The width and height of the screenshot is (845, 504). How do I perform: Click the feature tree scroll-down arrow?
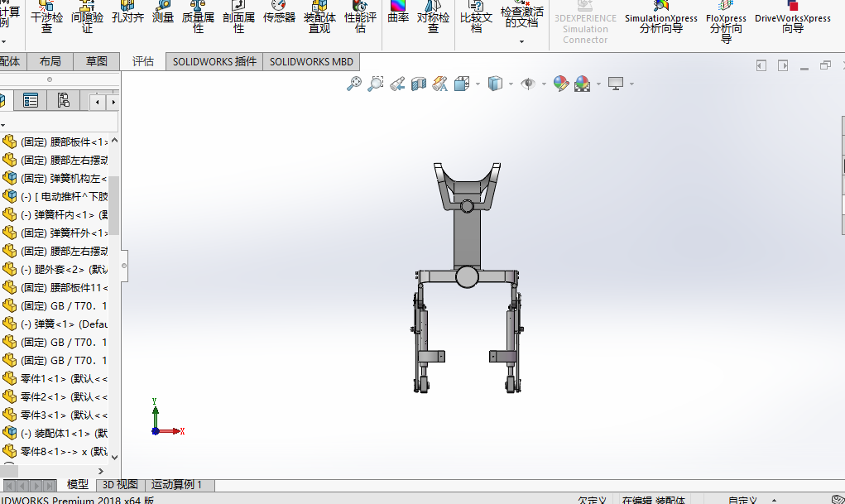(114, 457)
